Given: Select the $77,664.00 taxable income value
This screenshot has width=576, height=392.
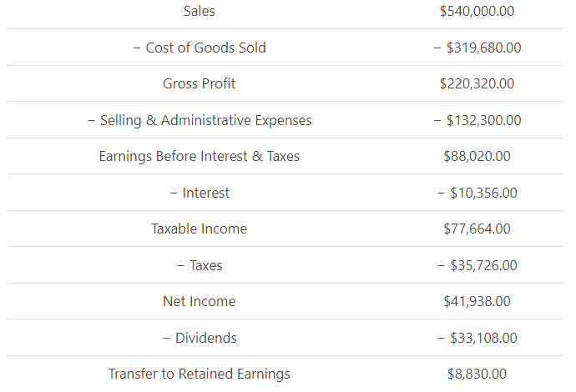Looking at the screenshot, I should (x=477, y=229).
